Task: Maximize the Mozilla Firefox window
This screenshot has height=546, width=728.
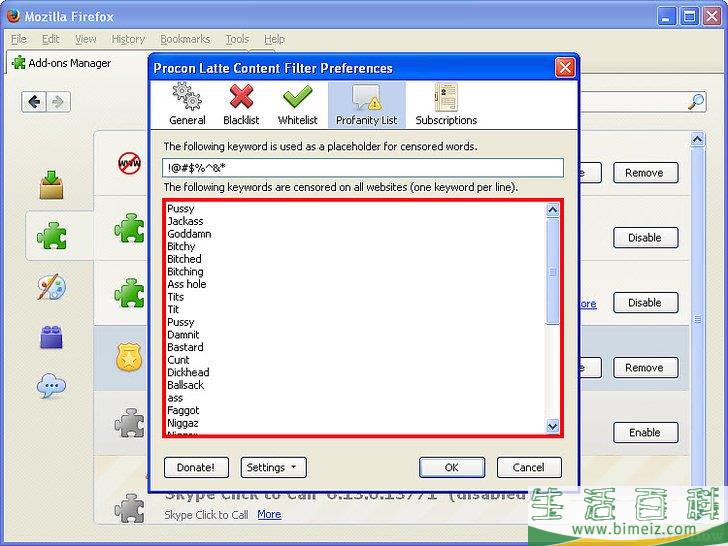Action: (x=689, y=17)
